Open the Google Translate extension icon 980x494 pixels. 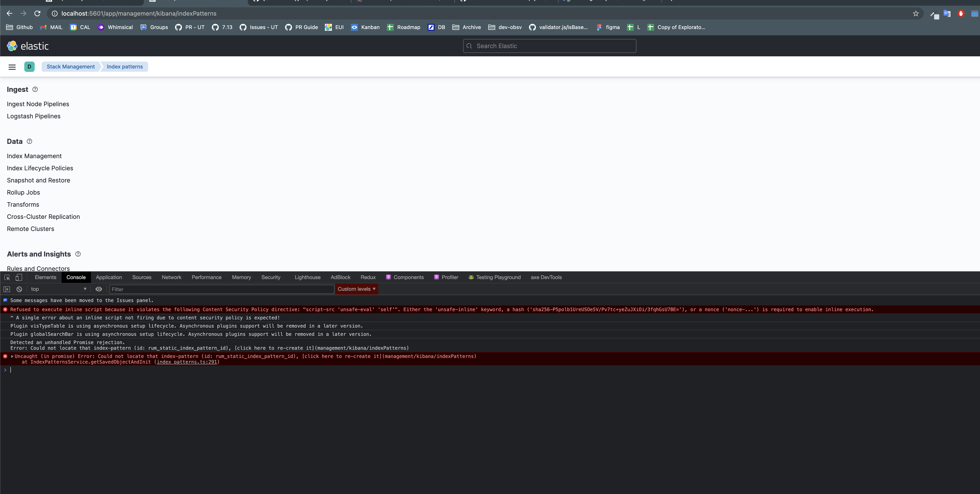pos(947,14)
